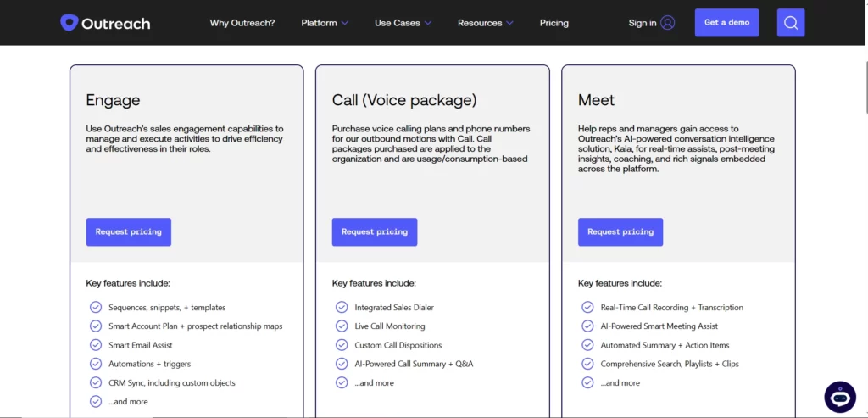This screenshot has width=868, height=418.
Task: Click checkmark icon beside Live Call Monitoring
Action: click(342, 326)
